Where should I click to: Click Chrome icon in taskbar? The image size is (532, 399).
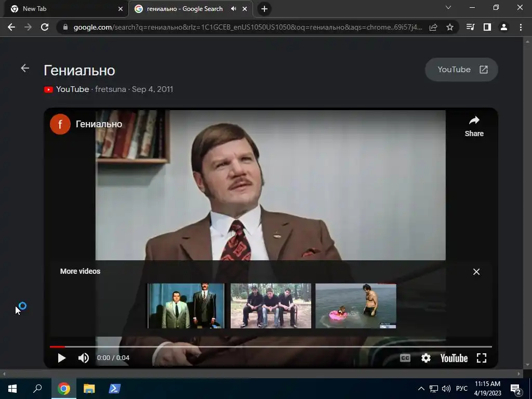tap(63, 389)
